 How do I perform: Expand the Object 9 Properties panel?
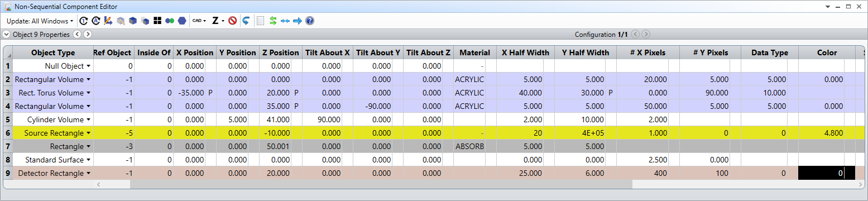[x=7, y=34]
